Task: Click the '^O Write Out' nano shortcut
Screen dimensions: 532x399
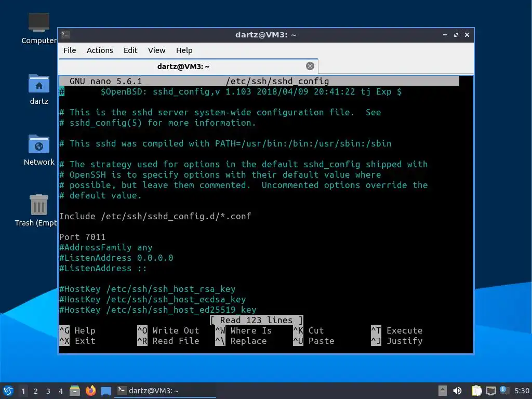Action: tap(168, 330)
